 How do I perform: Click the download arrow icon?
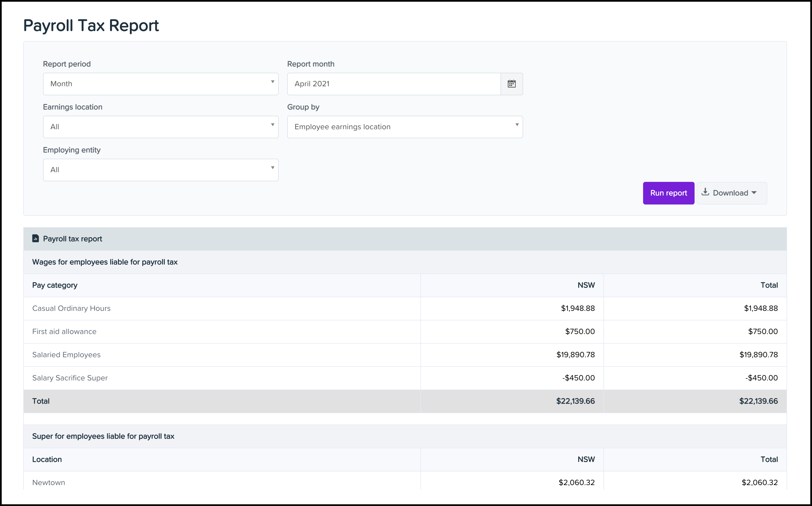click(705, 192)
